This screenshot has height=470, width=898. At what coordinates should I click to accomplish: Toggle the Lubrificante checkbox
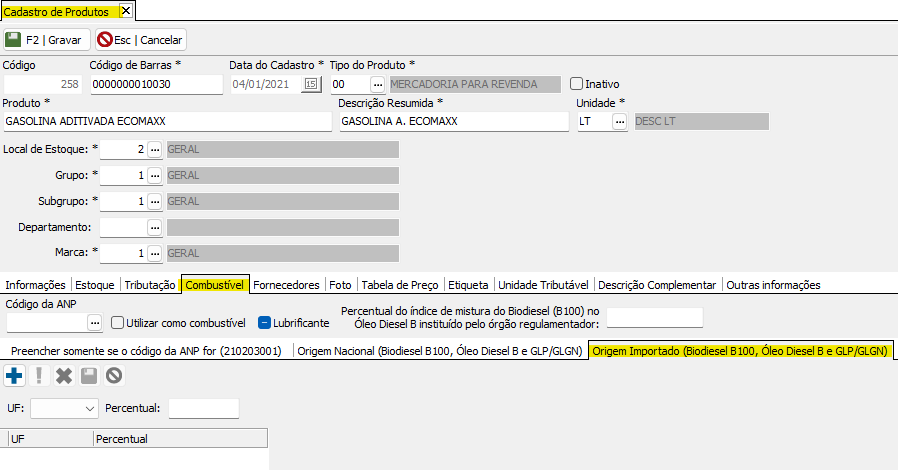click(265, 323)
